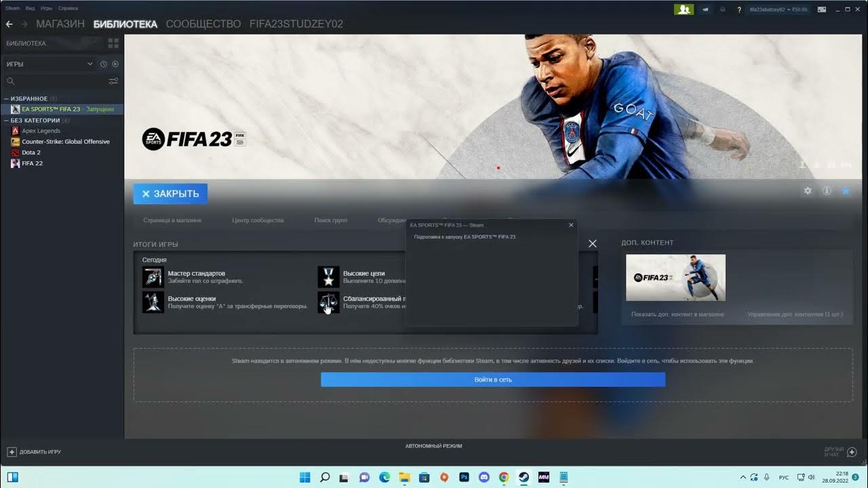The image size is (868, 488).
Task: Click the balanced scales achievement icon
Action: (328, 302)
